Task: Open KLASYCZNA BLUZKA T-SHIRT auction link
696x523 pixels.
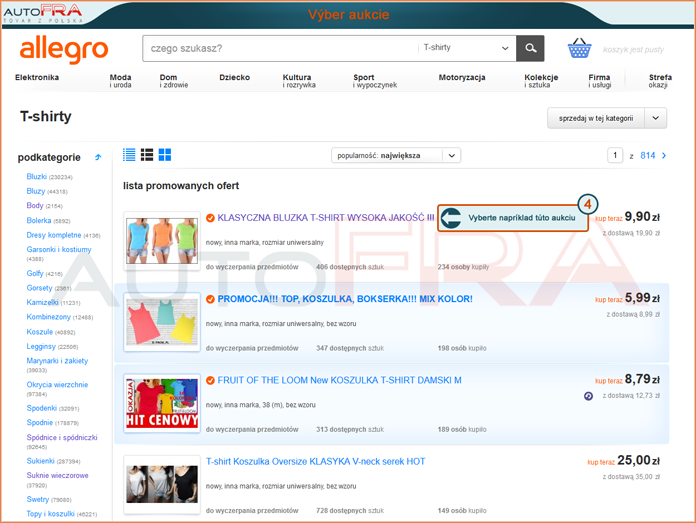Action: 325,218
